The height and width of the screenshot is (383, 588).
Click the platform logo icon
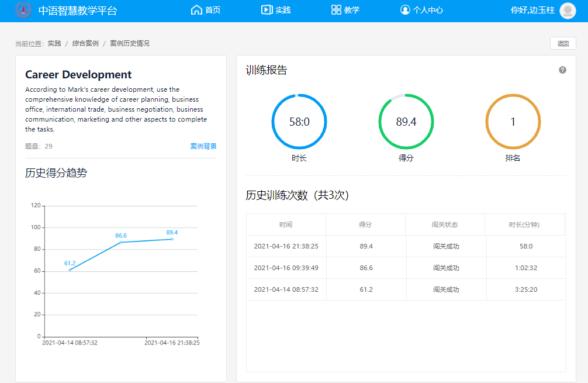[23, 10]
